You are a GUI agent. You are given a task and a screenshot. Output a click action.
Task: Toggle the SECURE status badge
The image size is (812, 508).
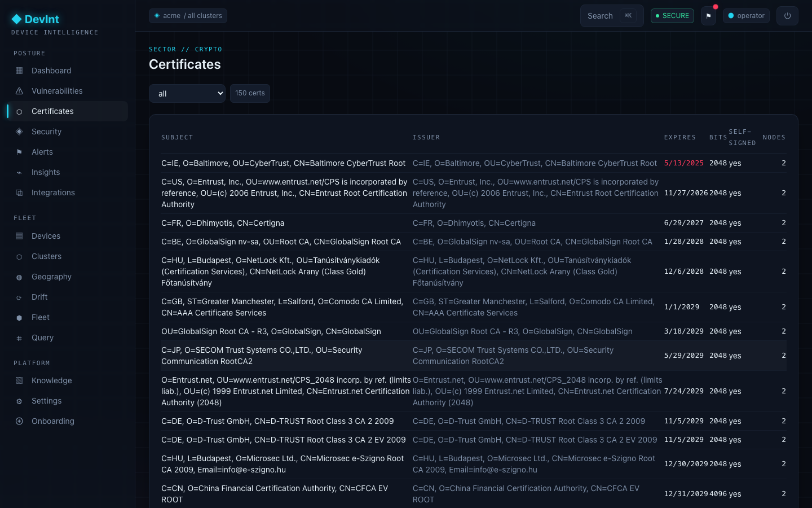672,16
